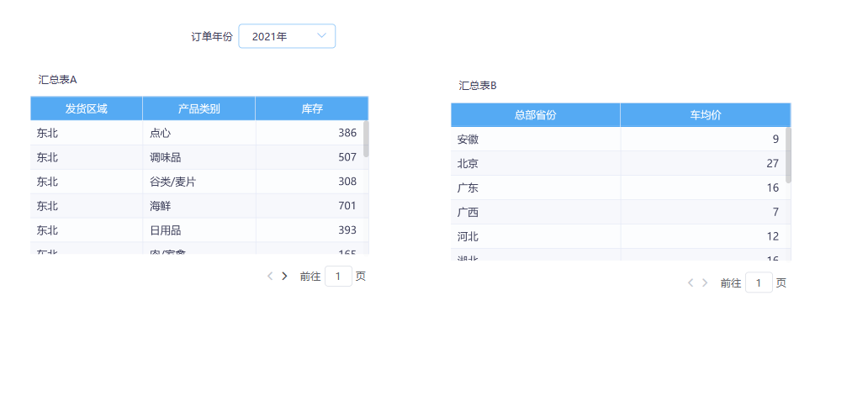The image size is (868, 401).
Task: Select the 点心 cell
Action: click(x=199, y=133)
